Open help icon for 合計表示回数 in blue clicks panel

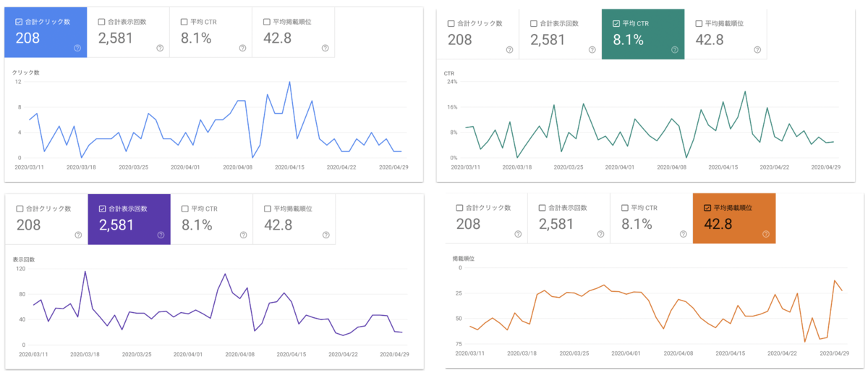(x=160, y=49)
